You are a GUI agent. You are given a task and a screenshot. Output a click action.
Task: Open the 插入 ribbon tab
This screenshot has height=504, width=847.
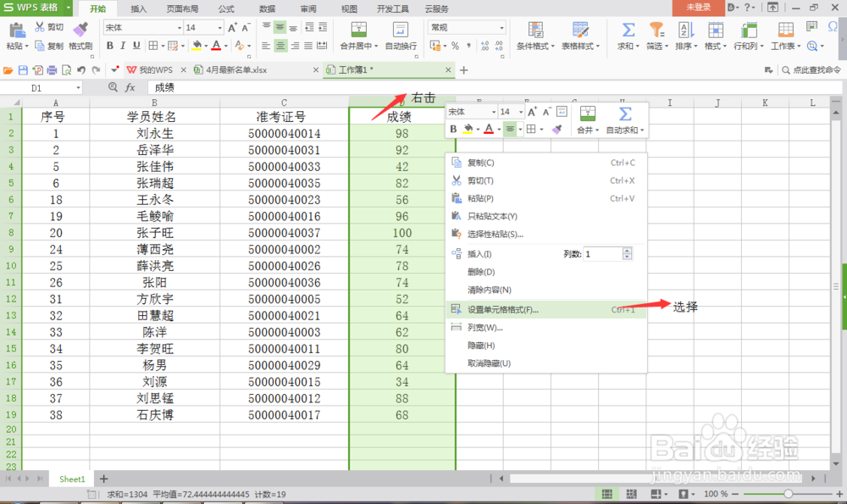tap(138, 8)
